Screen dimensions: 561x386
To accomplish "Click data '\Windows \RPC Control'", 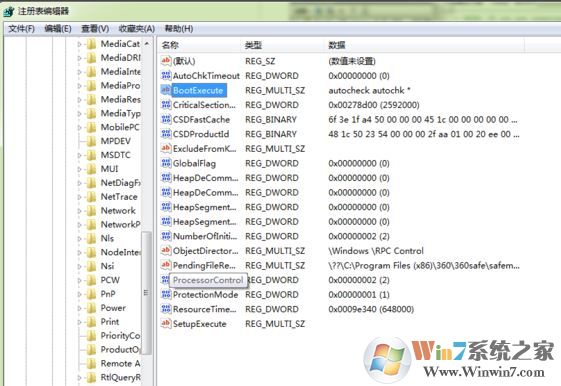I will [x=376, y=251].
